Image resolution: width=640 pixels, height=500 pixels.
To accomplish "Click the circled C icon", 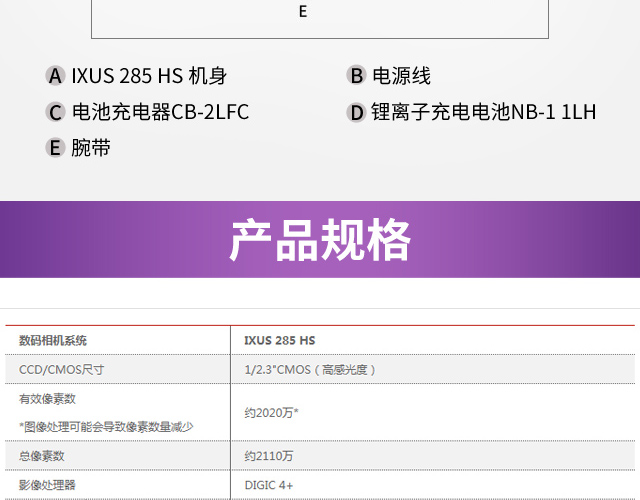I will [56, 112].
